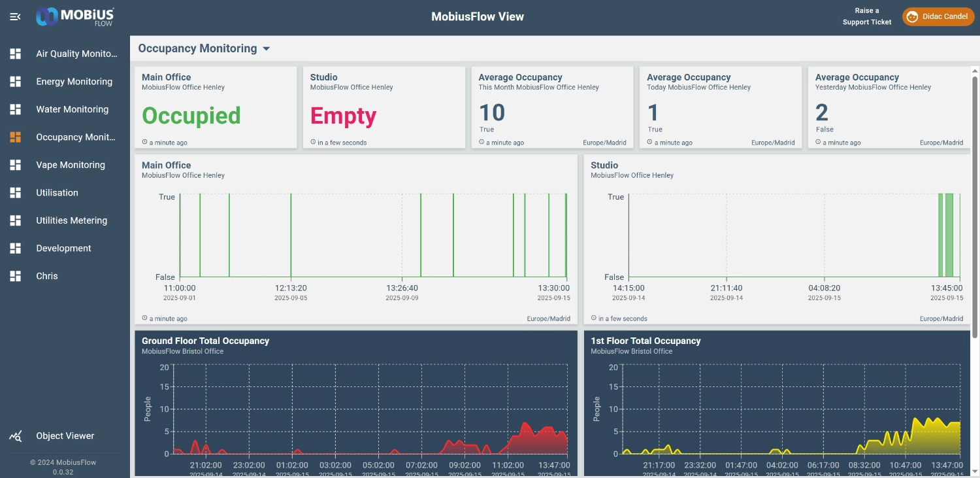This screenshot has width=980, height=478.
Task: Open the Occupancy Monitoring dropdown arrow
Action: pyautogui.click(x=266, y=48)
